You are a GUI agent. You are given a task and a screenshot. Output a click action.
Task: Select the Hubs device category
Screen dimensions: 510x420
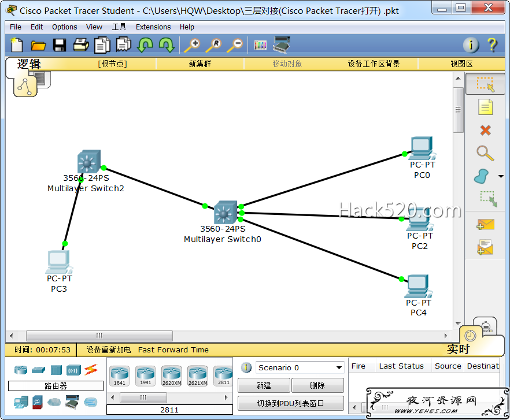click(x=56, y=370)
